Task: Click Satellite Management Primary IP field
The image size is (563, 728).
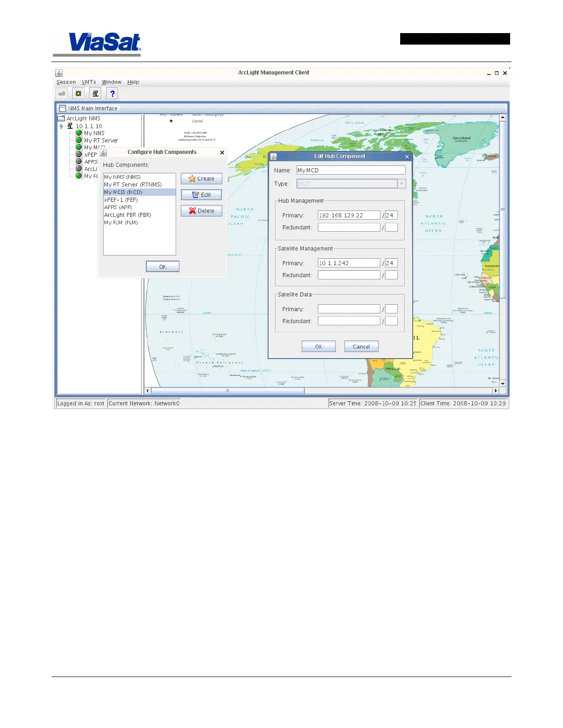Action: click(x=349, y=263)
